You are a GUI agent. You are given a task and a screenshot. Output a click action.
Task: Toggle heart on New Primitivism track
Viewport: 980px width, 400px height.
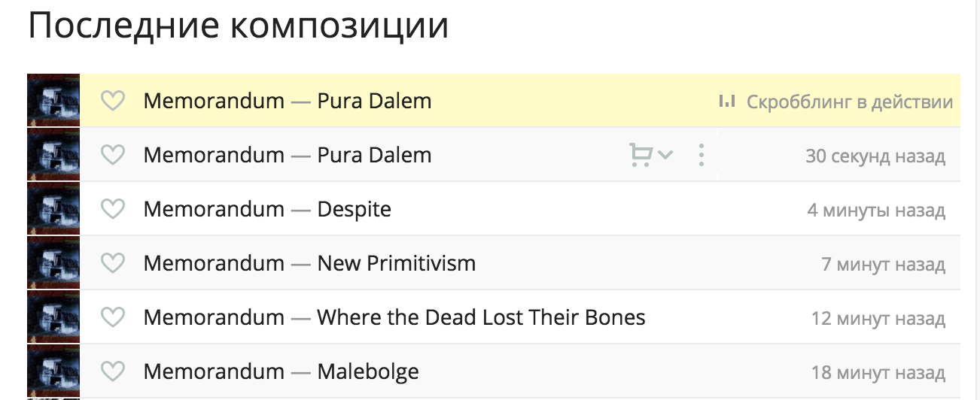(112, 263)
